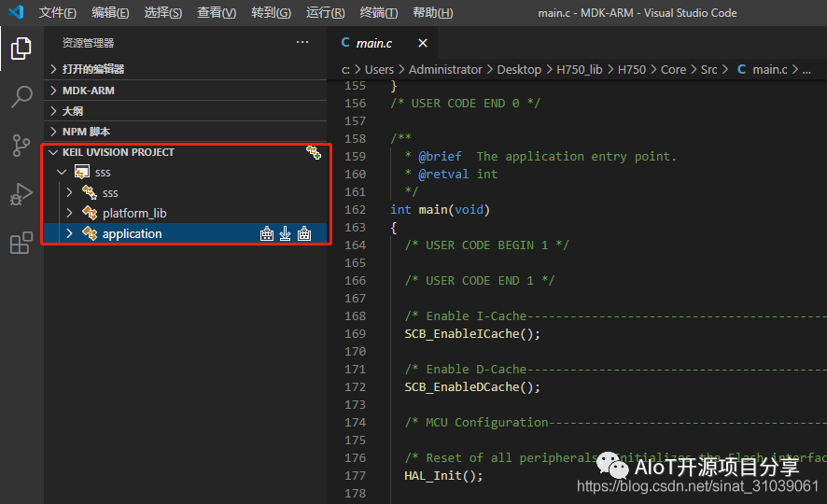Click the '/* USER CODE END 1 */' comment

(x=480, y=281)
